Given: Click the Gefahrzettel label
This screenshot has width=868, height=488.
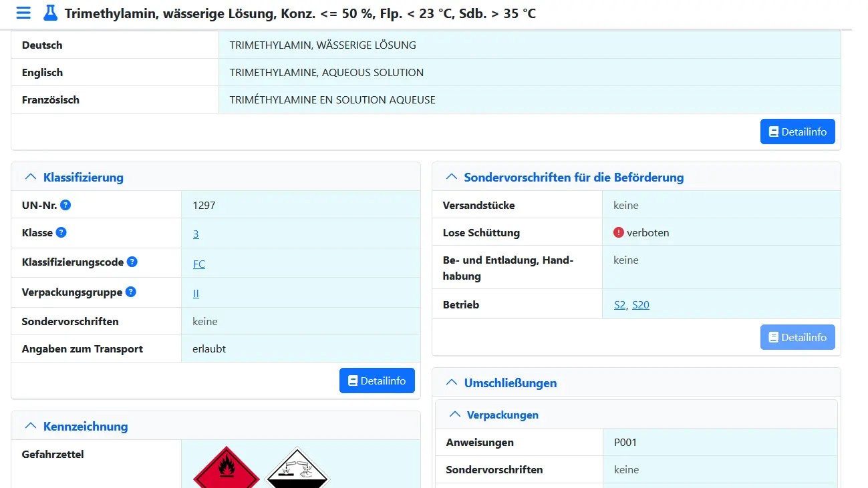Looking at the screenshot, I should (53, 454).
